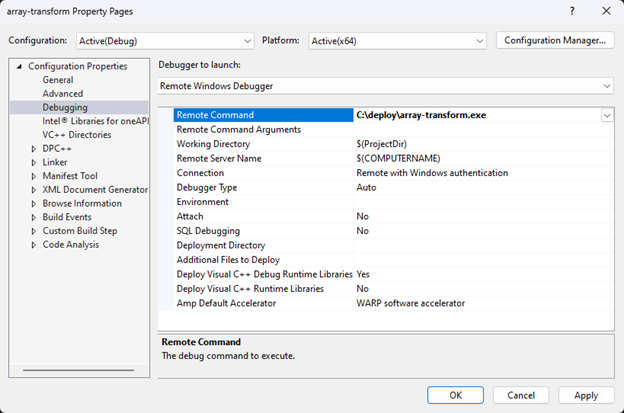
Task: Click the Configuration Manager button
Action: pos(554,41)
